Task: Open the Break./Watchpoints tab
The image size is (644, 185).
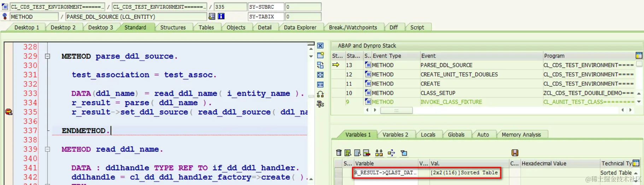Action: pyautogui.click(x=353, y=27)
